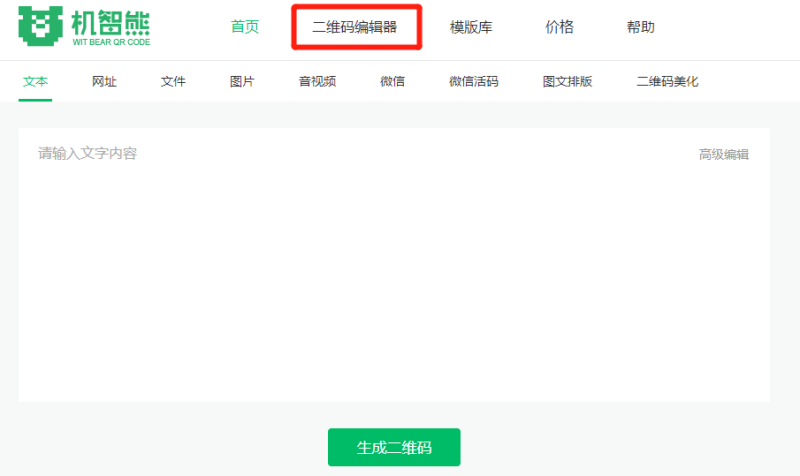
Task: Choose the 二维码美化 tab
Action: coord(667,82)
